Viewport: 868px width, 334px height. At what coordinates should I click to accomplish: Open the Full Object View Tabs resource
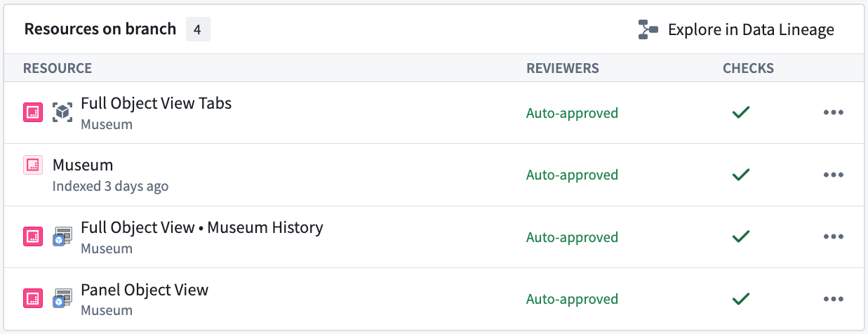[x=156, y=104]
